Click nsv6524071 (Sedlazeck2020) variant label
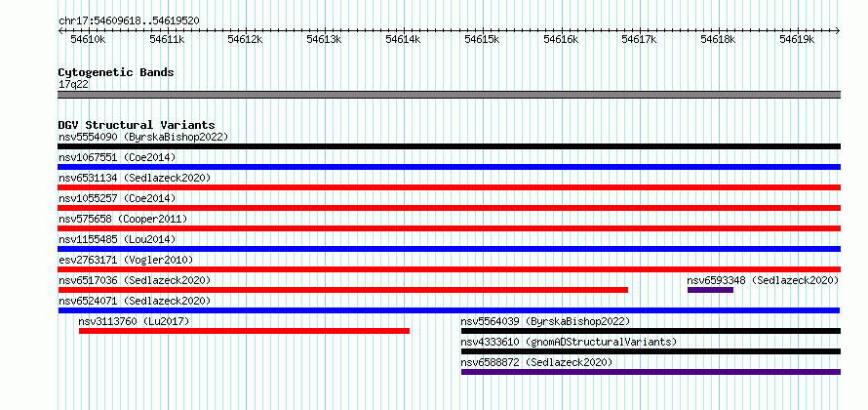 [135, 301]
